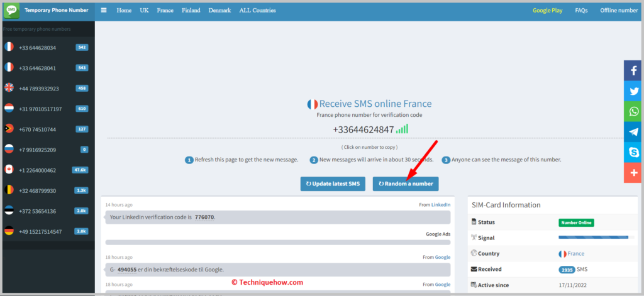Select number +49 15217514547 in sidebar
The image size is (644, 296).
tap(40, 232)
